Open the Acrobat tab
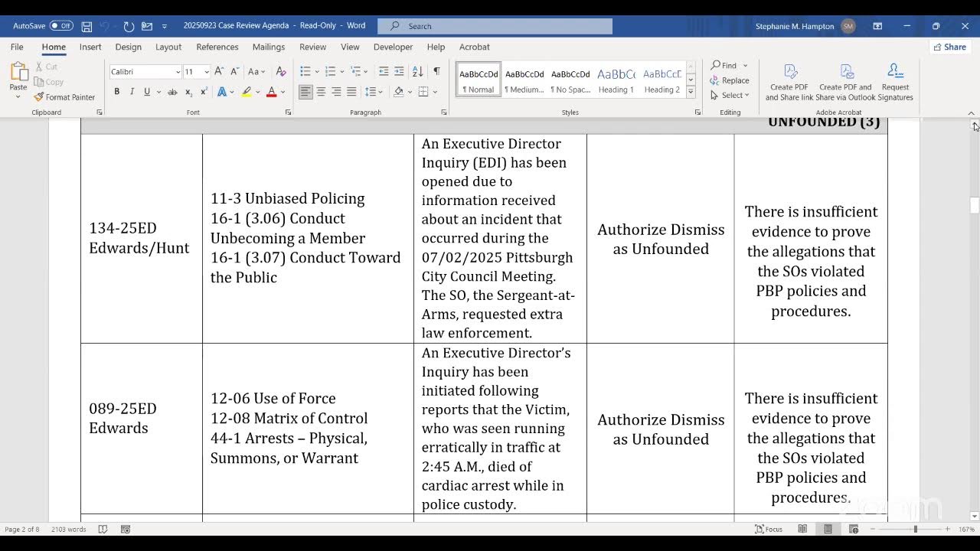Viewport: 980px width, 551px height. (474, 47)
